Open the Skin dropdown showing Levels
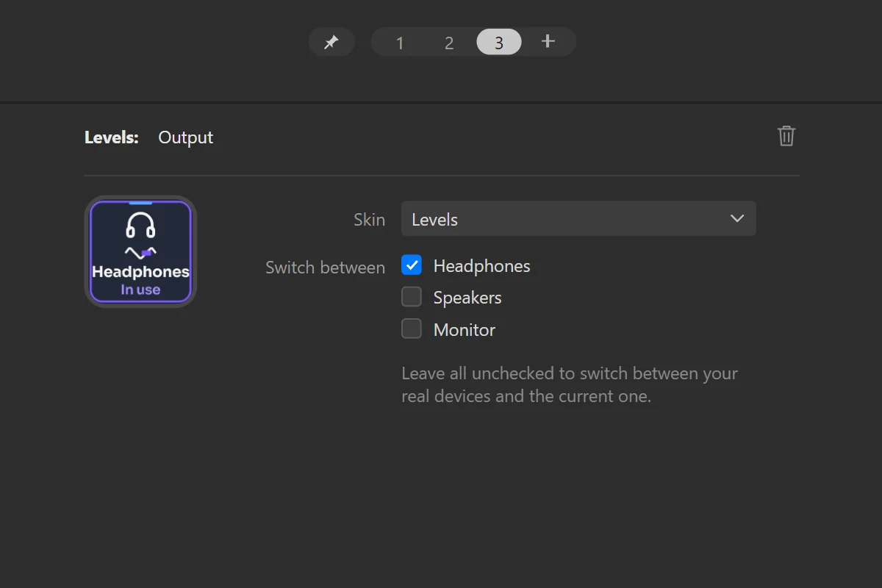The width and height of the screenshot is (882, 588). 578,219
